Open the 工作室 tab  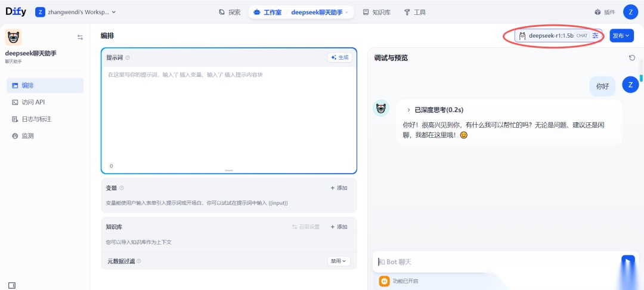pos(268,13)
